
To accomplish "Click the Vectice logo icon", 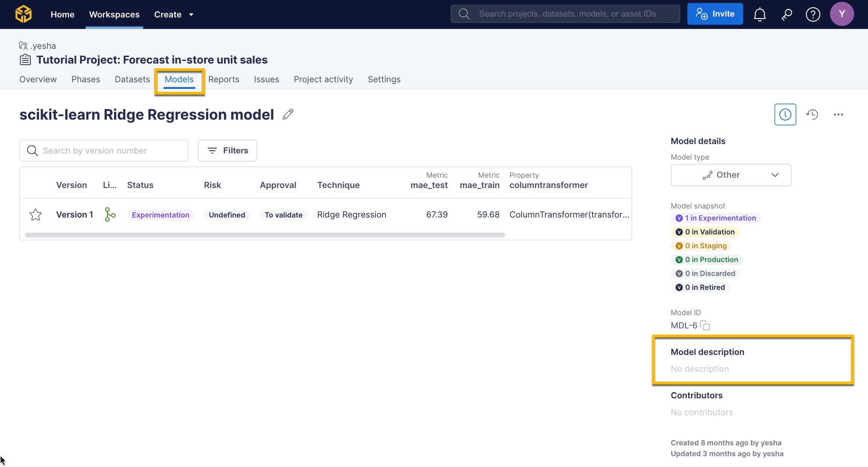I will pos(23,14).
